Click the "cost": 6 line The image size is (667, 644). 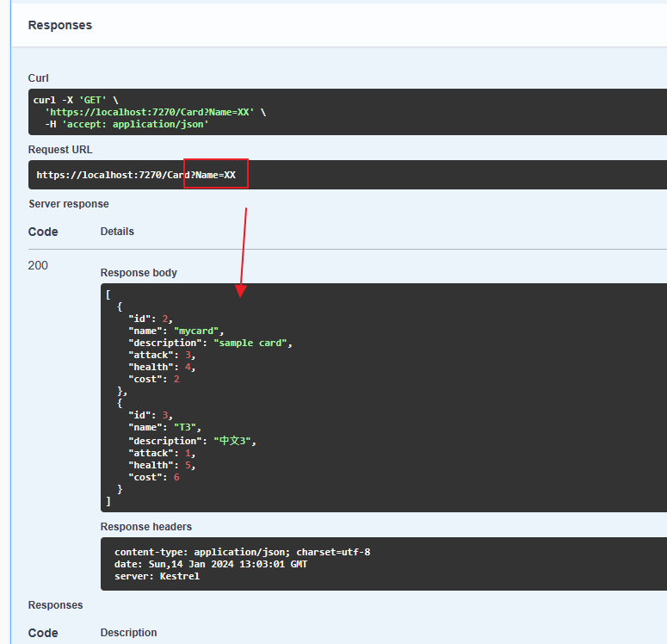click(x=154, y=478)
